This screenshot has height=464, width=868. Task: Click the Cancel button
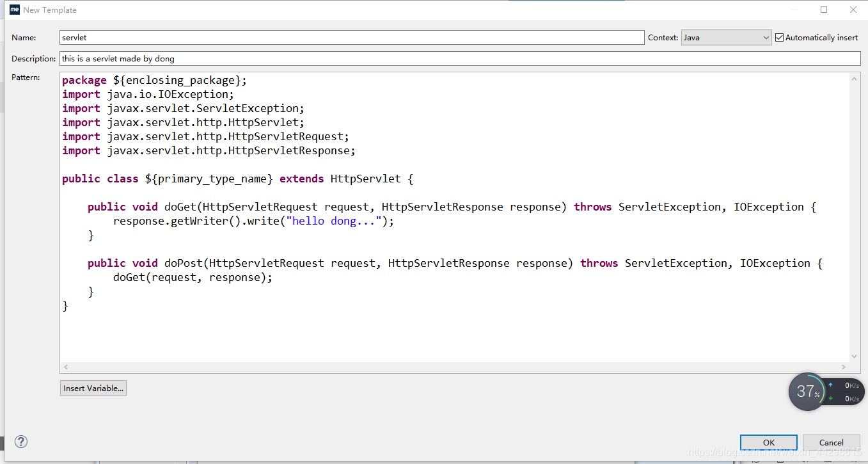coord(831,442)
